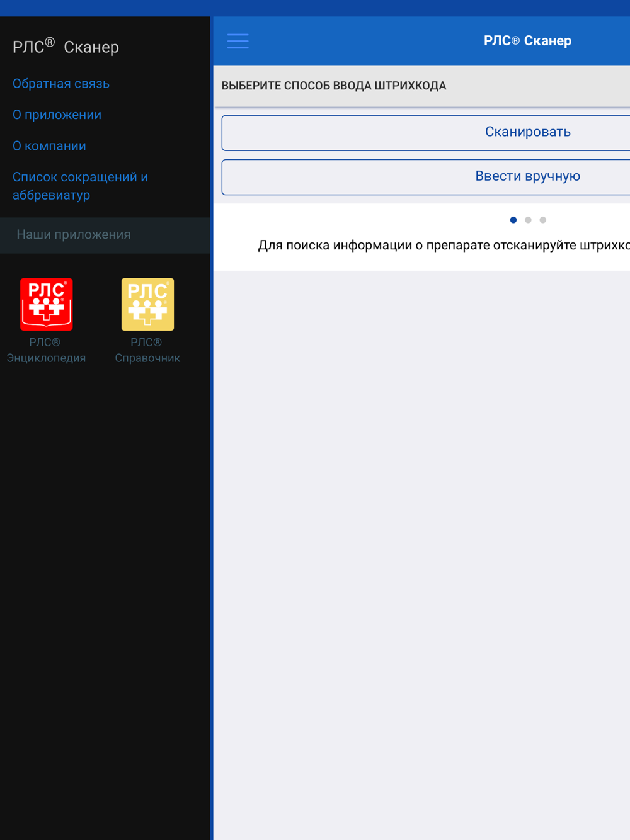Open Список сокращений и аббревиатур
This screenshot has height=840, width=630.
coord(80,186)
